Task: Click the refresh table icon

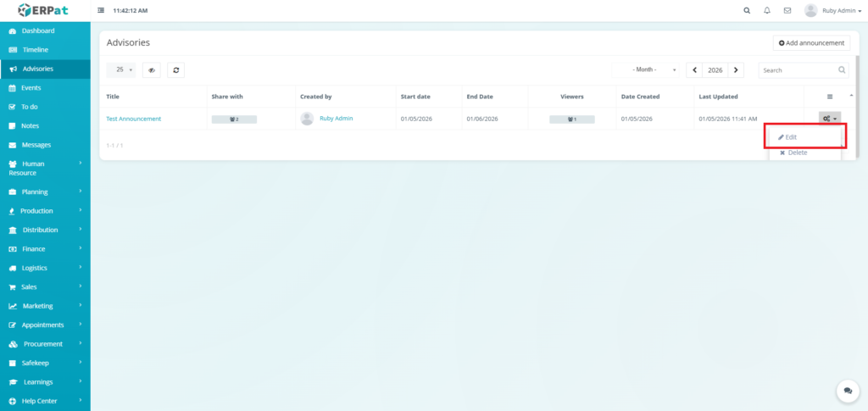Action: (175, 70)
